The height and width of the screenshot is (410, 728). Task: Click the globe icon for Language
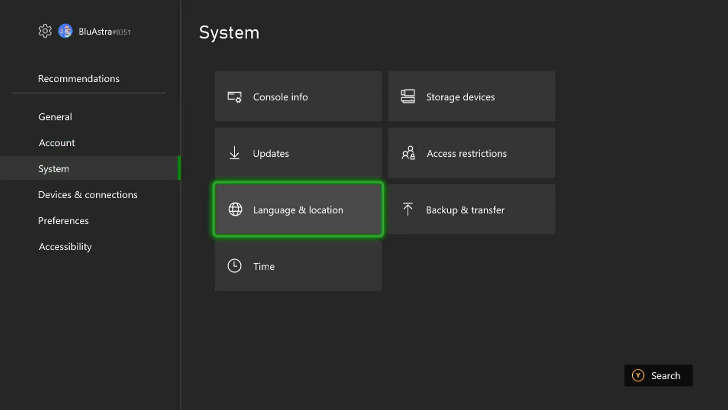pyautogui.click(x=235, y=210)
